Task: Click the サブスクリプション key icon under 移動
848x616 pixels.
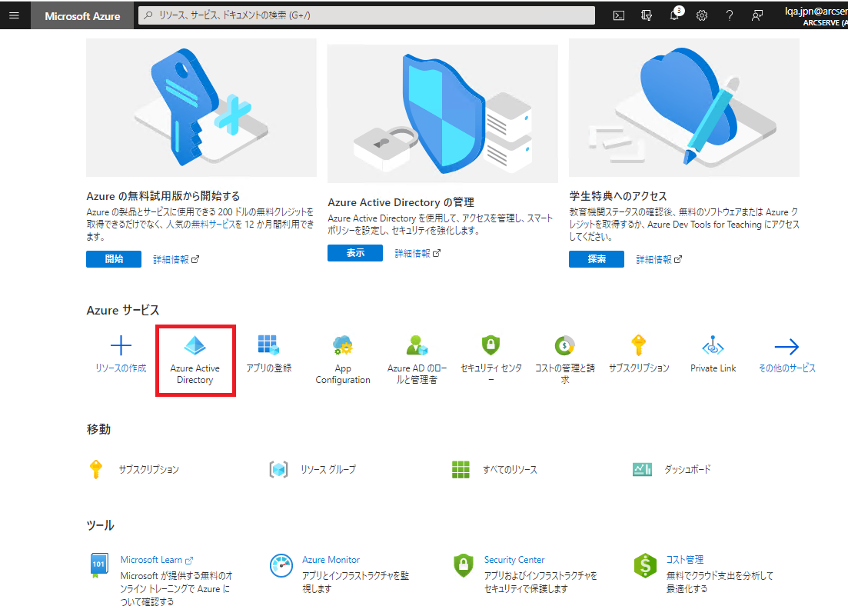Action: [96, 469]
